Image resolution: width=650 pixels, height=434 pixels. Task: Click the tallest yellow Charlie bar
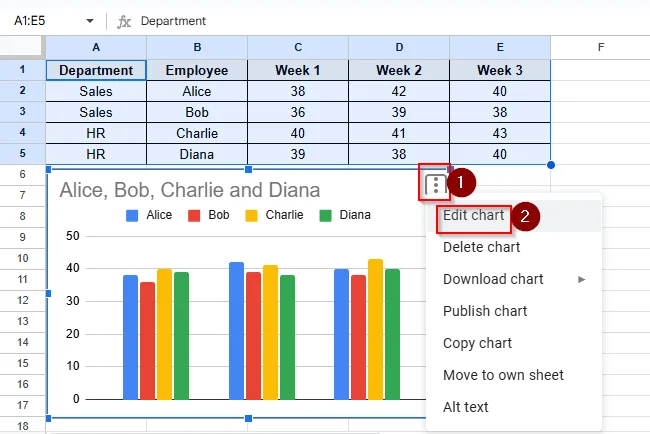(376, 329)
